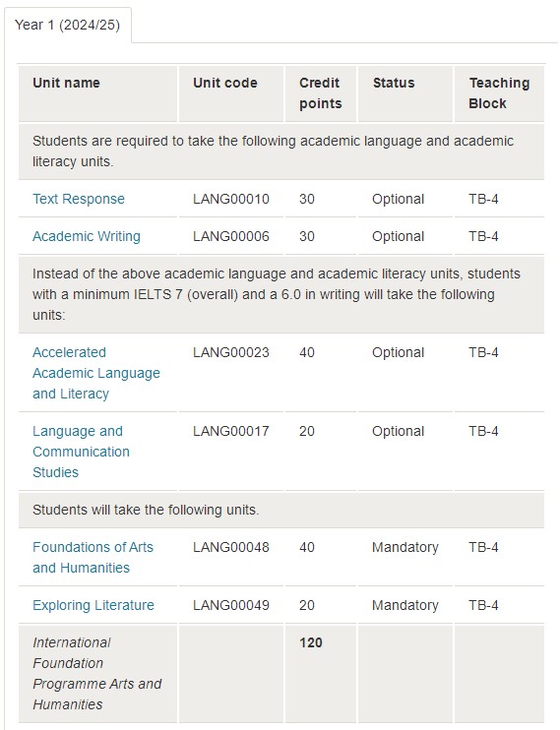
Task: Open the Exploring Literature unit link
Action: (93, 605)
